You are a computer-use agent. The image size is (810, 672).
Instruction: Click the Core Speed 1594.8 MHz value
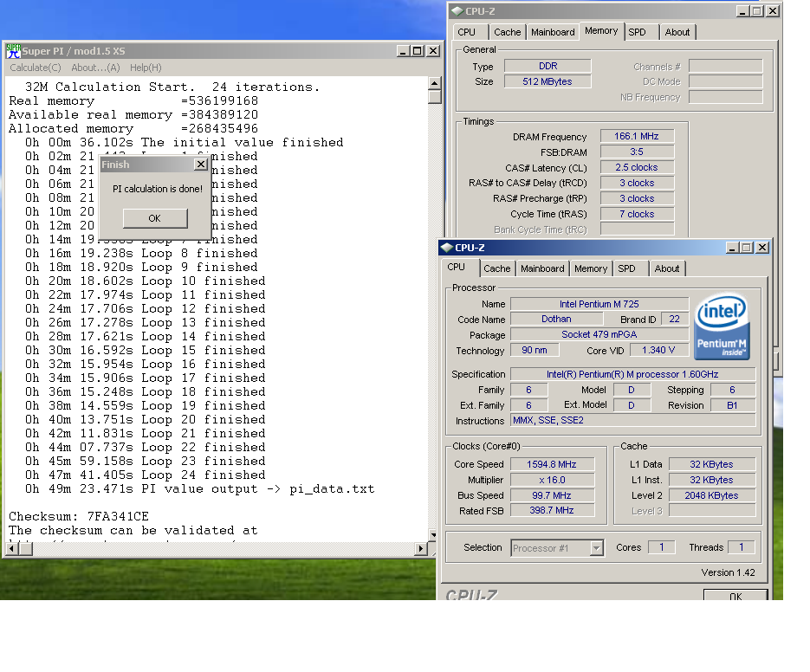click(x=552, y=464)
